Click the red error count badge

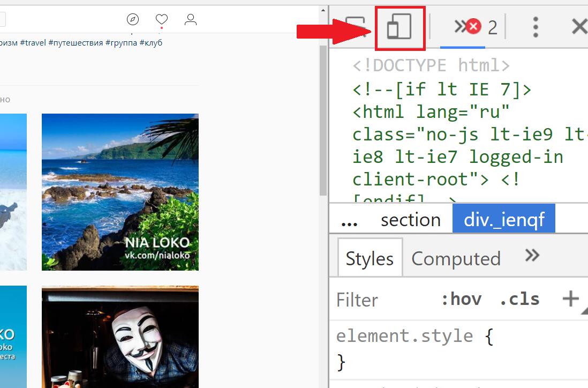(x=473, y=26)
